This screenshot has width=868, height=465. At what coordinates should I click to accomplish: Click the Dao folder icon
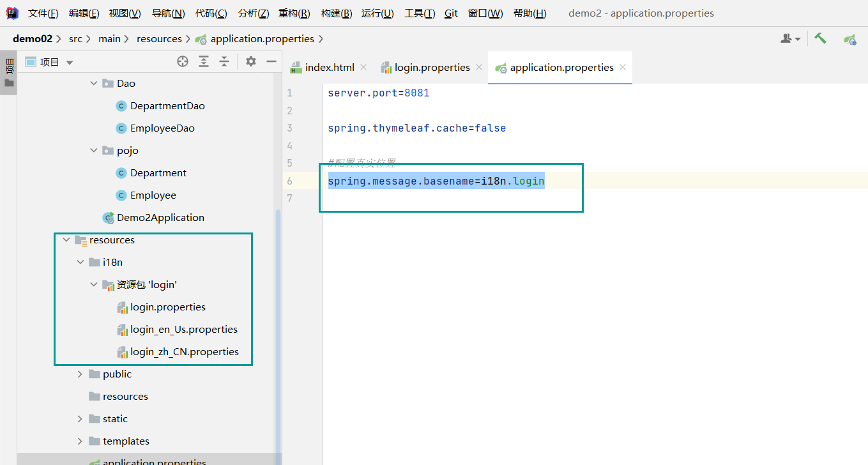(x=107, y=84)
